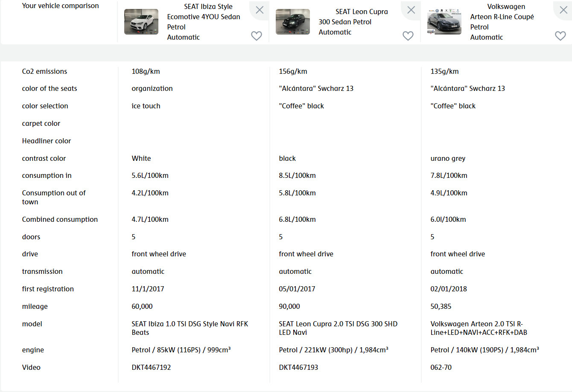
Task: Select the 'engine' row label
Action: point(33,350)
